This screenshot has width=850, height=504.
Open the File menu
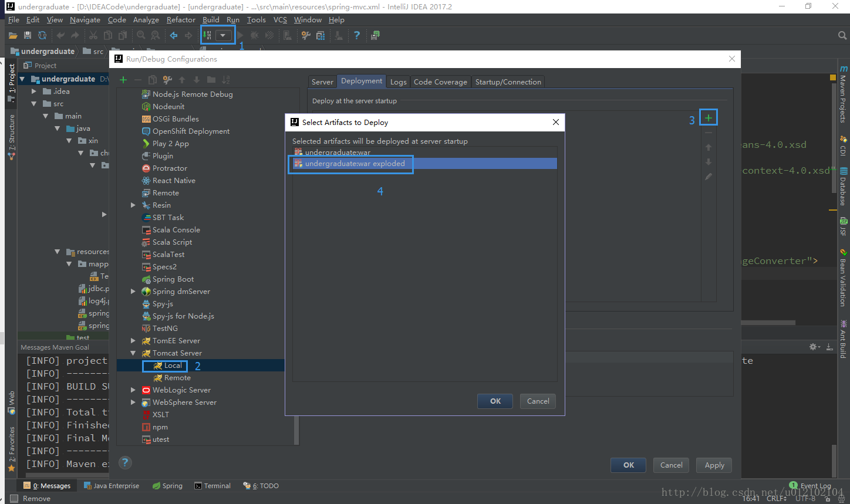click(x=14, y=20)
